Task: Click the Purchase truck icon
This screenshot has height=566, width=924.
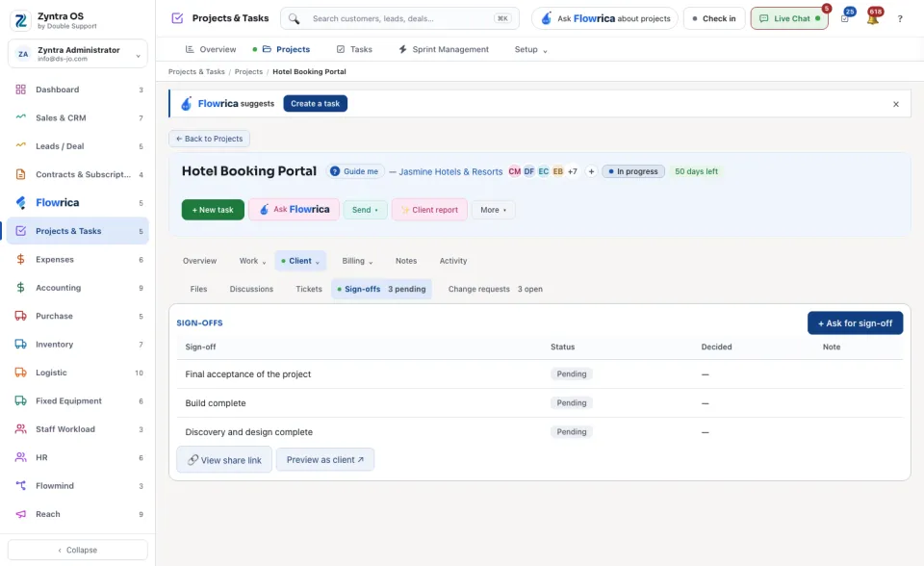Action: pos(20,316)
